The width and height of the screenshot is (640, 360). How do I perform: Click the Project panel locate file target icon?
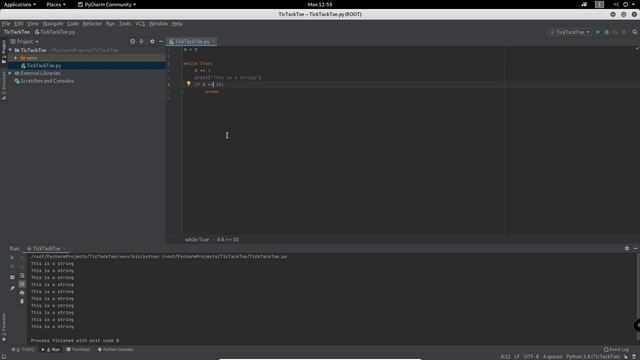(132, 41)
